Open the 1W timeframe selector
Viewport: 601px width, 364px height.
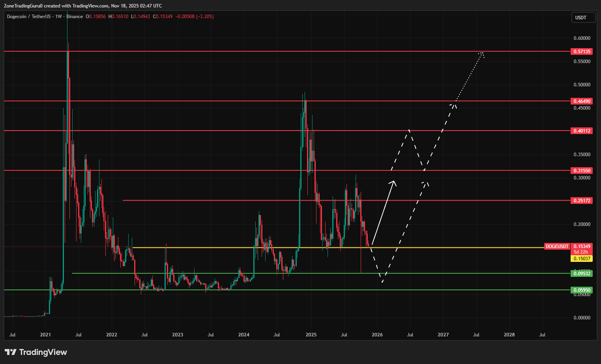click(58, 17)
